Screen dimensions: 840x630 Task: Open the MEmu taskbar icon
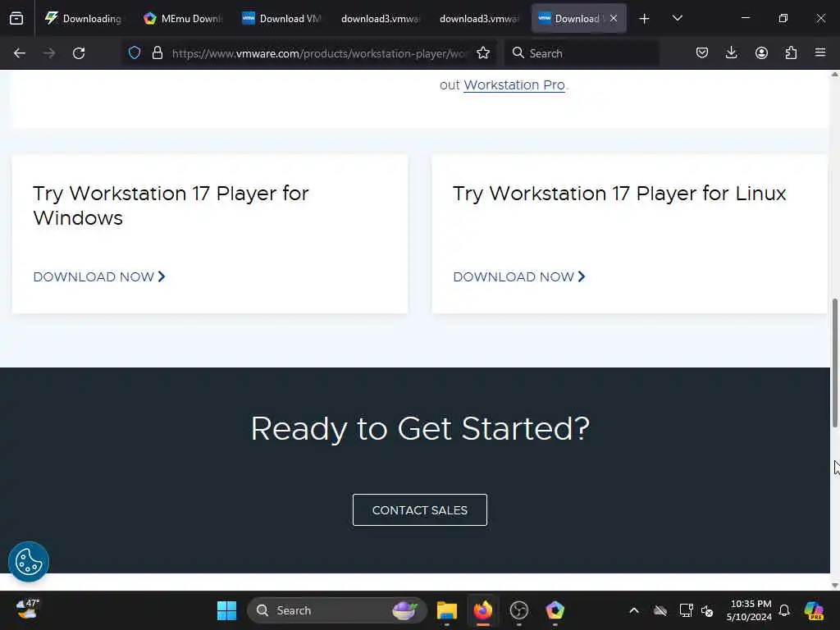click(x=555, y=610)
